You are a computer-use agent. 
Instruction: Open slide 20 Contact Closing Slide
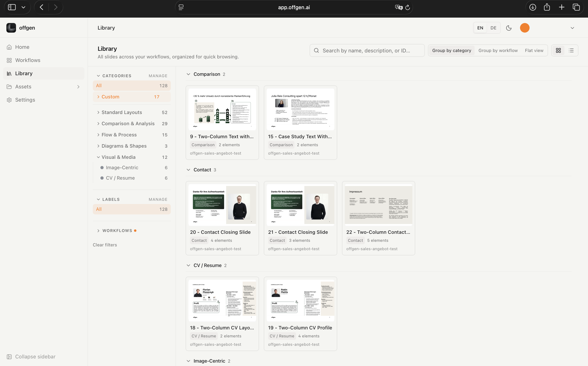pyautogui.click(x=222, y=205)
